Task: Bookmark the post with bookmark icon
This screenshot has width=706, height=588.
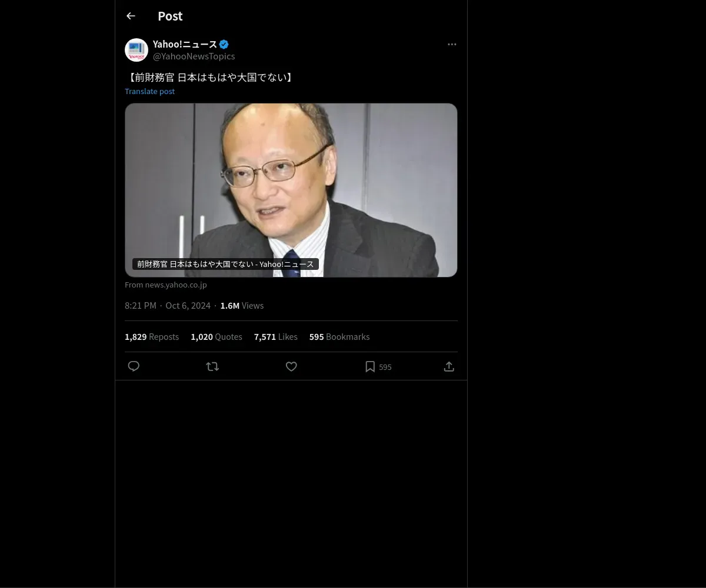Action: [x=370, y=366]
